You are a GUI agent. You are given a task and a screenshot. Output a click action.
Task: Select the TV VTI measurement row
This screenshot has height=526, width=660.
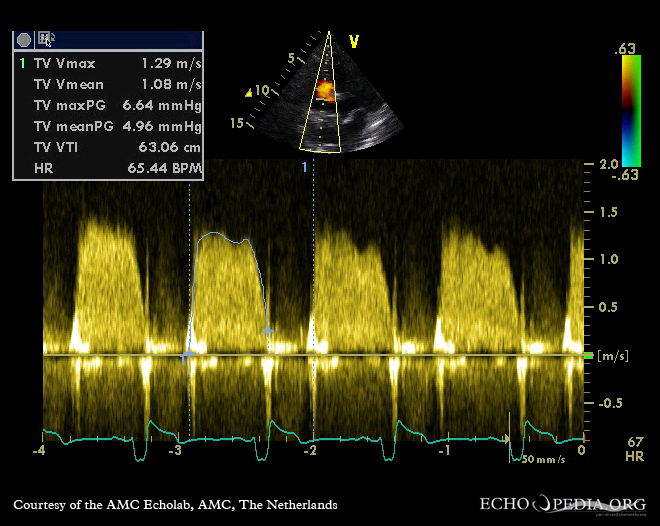pos(108,148)
